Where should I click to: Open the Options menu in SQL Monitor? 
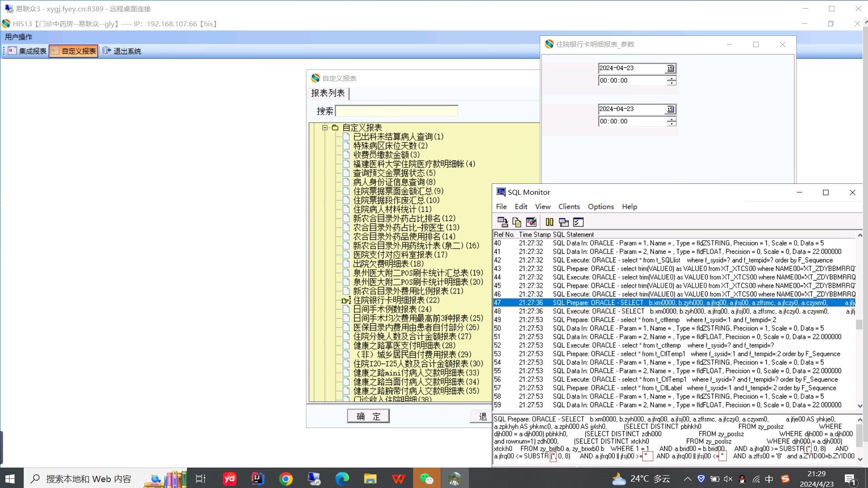pyautogui.click(x=601, y=207)
